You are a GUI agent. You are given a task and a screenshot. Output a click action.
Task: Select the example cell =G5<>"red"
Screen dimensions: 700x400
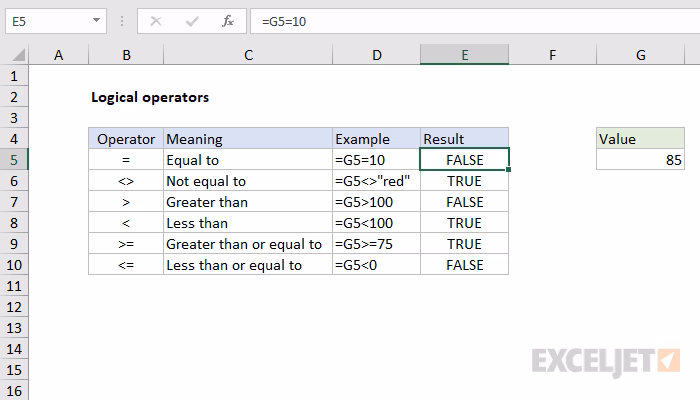376,181
